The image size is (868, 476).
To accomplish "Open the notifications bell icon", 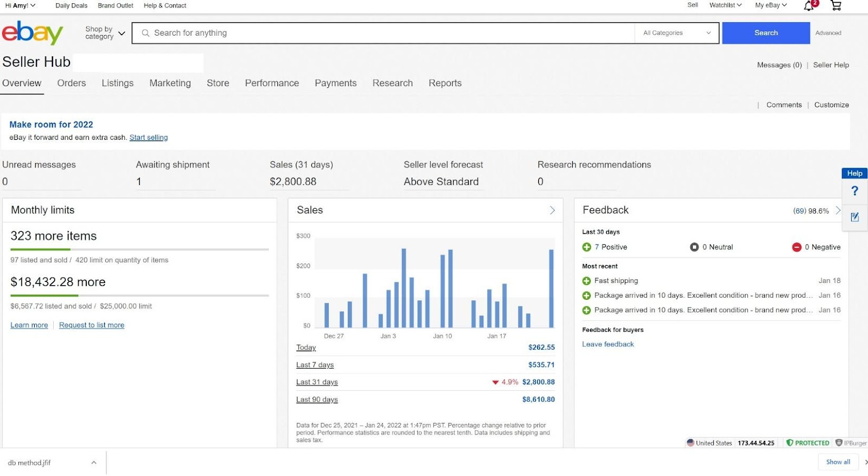I will [809, 6].
